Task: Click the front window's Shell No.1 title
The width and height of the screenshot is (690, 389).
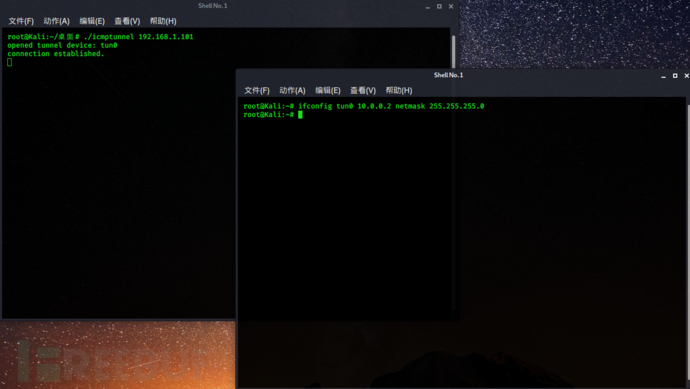Action: tap(448, 75)
